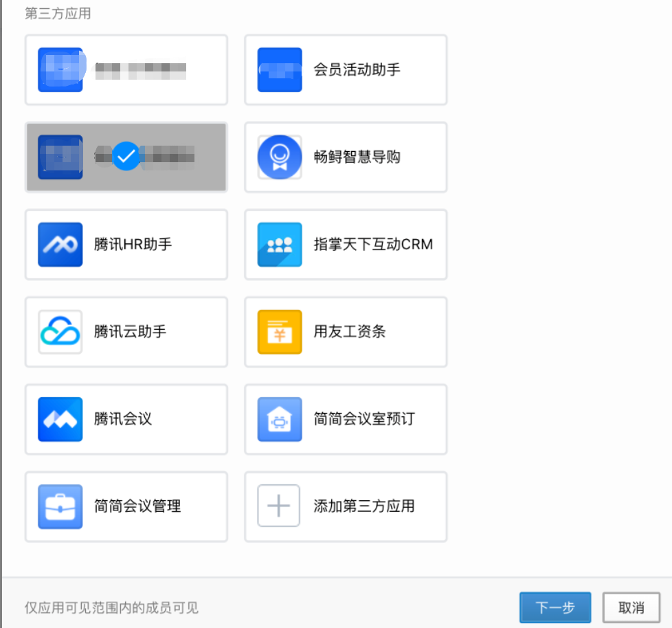Screen dimensions: 672x628
Task: Pick the 用友工资条 label
Action: coord(349,332)
